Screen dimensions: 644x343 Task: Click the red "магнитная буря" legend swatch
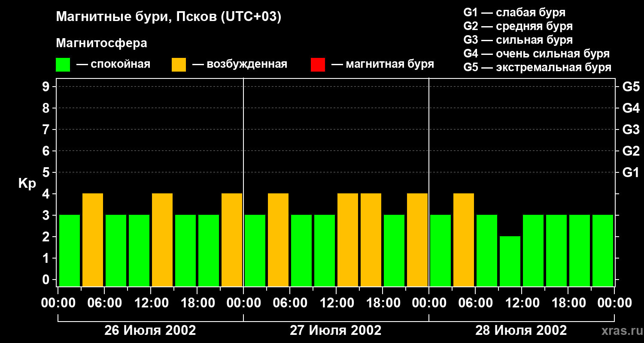click(x=318, y=65)
